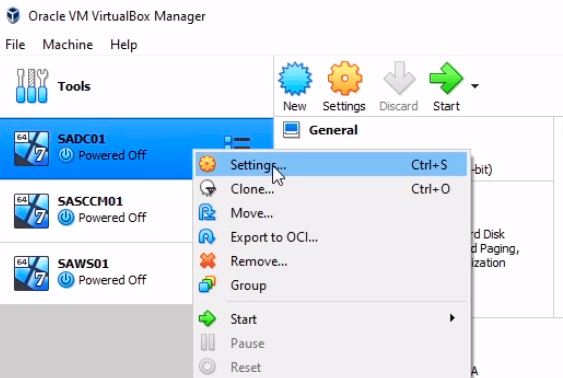Click the Ctrl+S shortcut text
Image resolution: width=563 pixels, height=378 pixels.
pos(429,165)
